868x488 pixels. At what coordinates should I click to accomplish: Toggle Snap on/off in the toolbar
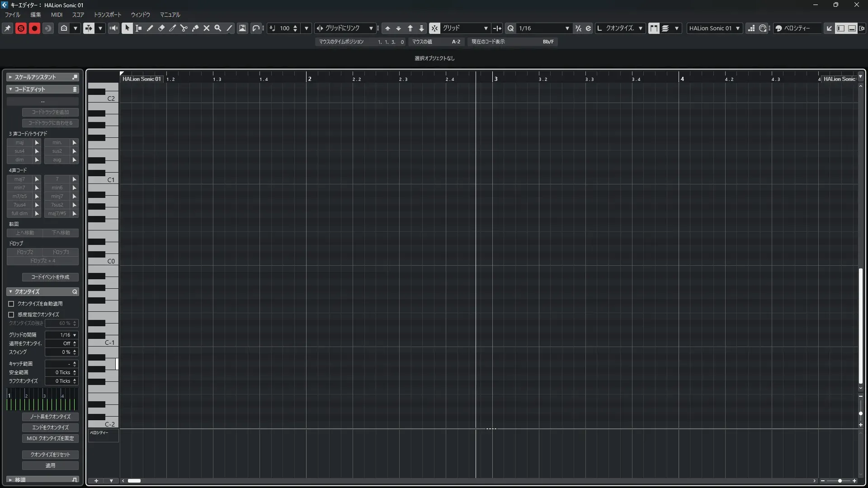(x=434, y=28)
